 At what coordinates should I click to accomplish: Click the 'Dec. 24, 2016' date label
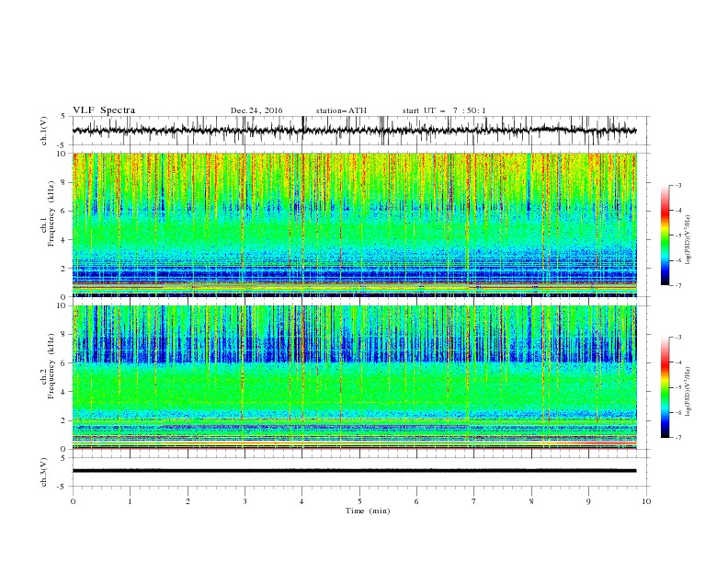pos(256,110)
